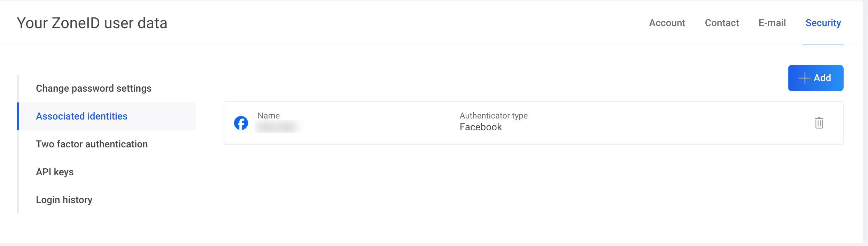Switch to the Contact tab

pos(722,23)
